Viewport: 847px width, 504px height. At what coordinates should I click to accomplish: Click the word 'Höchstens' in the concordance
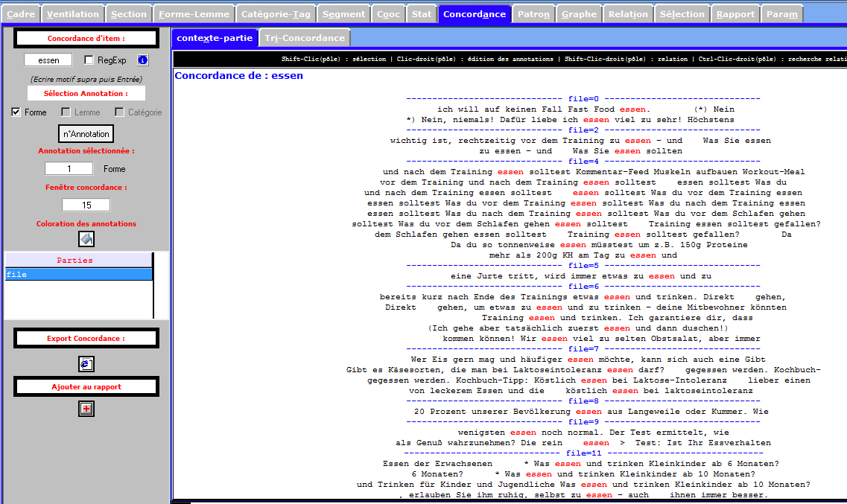[x=711, y=120]
